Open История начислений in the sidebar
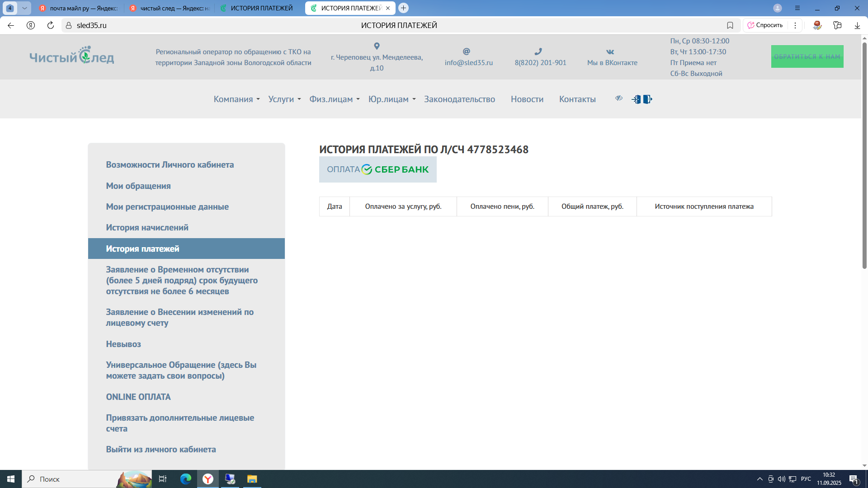Image resolution: width=868 pixels, height=488 pixels. coord(147,228)
